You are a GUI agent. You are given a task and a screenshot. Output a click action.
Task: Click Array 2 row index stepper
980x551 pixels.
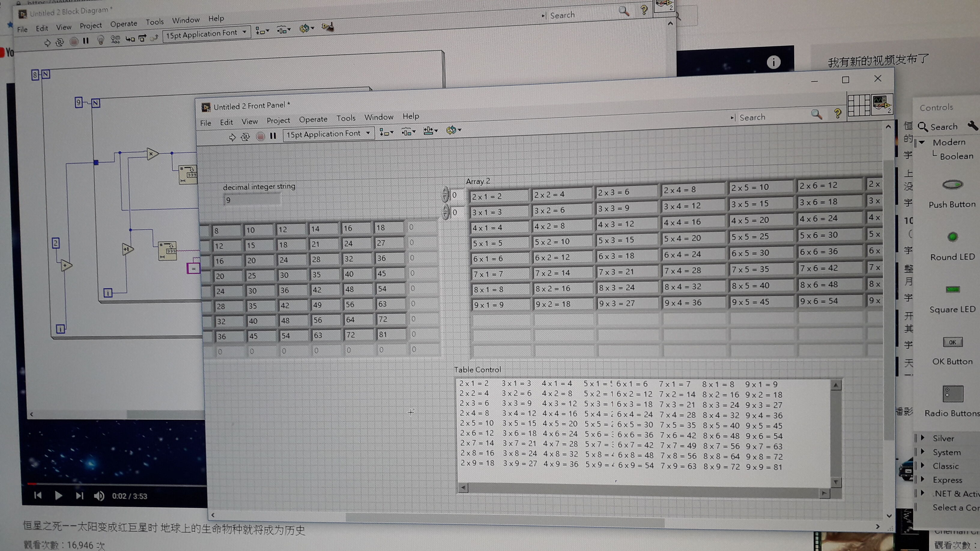[x=445, y=195]
